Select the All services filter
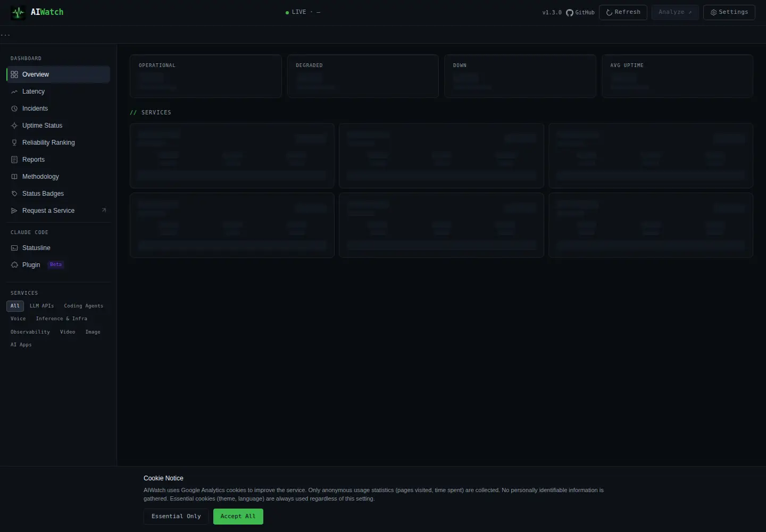The width and height of the screenshot is (766, 532). (15, 306)
